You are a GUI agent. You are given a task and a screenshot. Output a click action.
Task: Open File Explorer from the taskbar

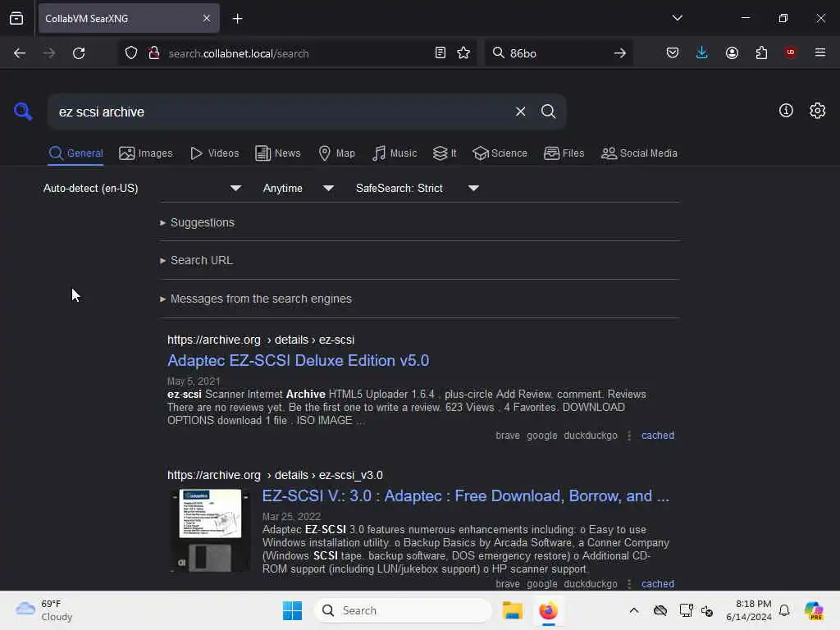tap(512, 610)
